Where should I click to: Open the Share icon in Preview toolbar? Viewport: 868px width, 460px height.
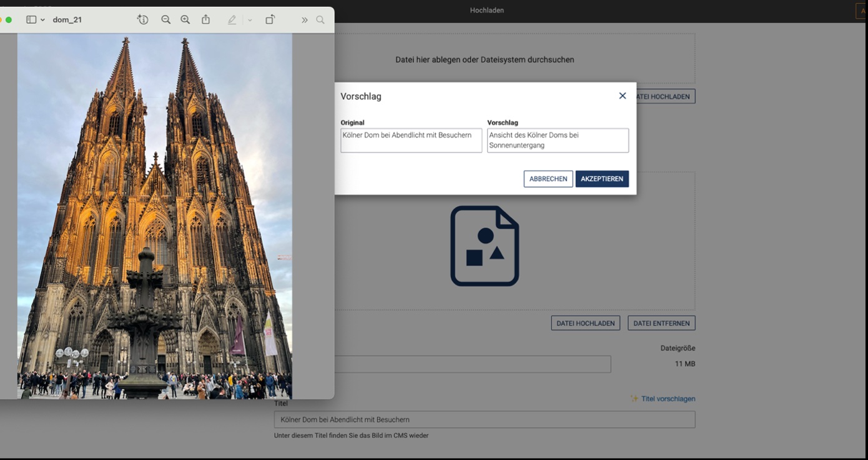206,20
